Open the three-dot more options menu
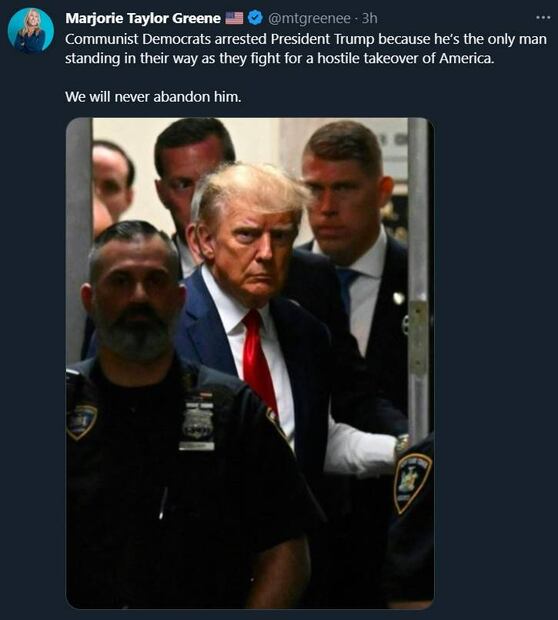Viewport: 558px width, 620px height. pos(543,17)
